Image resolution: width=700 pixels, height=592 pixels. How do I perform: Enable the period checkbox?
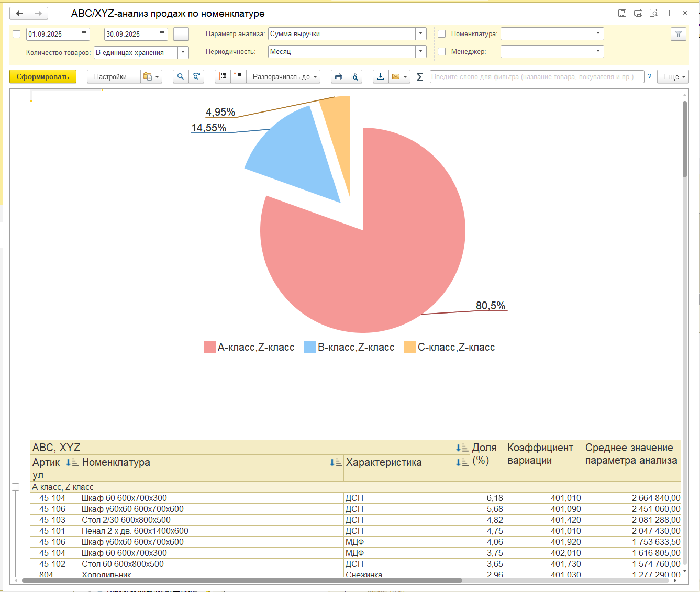(16, 34)
